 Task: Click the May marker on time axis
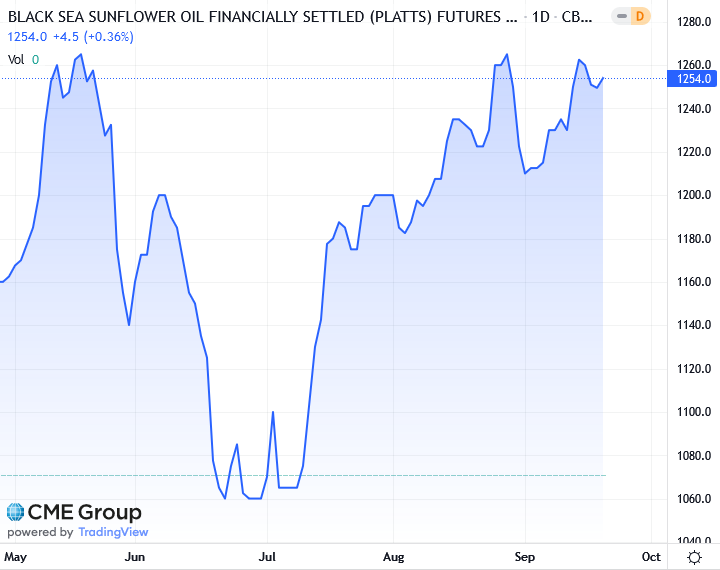tap(17, 555)
